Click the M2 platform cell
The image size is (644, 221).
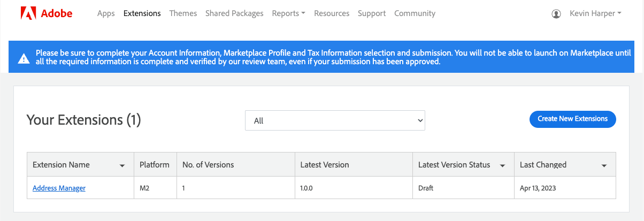(155, 188)
